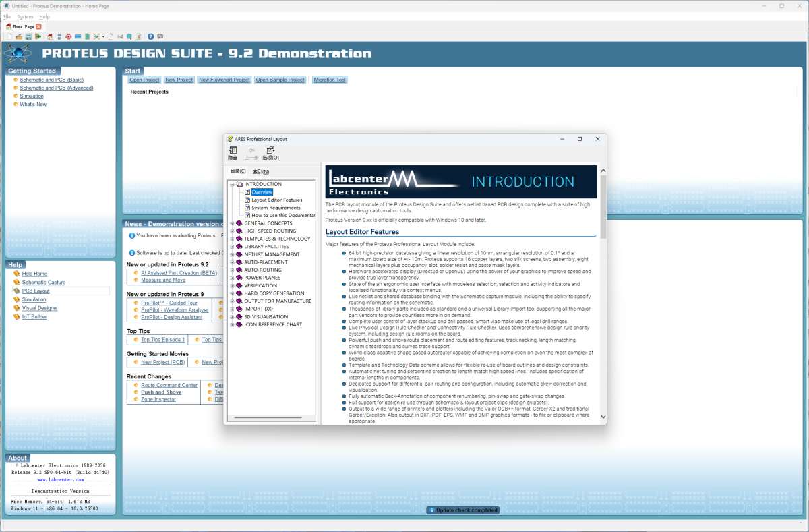Screen dimensions: 809x532
Task: Switch to the Index (索引) tab
Action: point(261,171)
